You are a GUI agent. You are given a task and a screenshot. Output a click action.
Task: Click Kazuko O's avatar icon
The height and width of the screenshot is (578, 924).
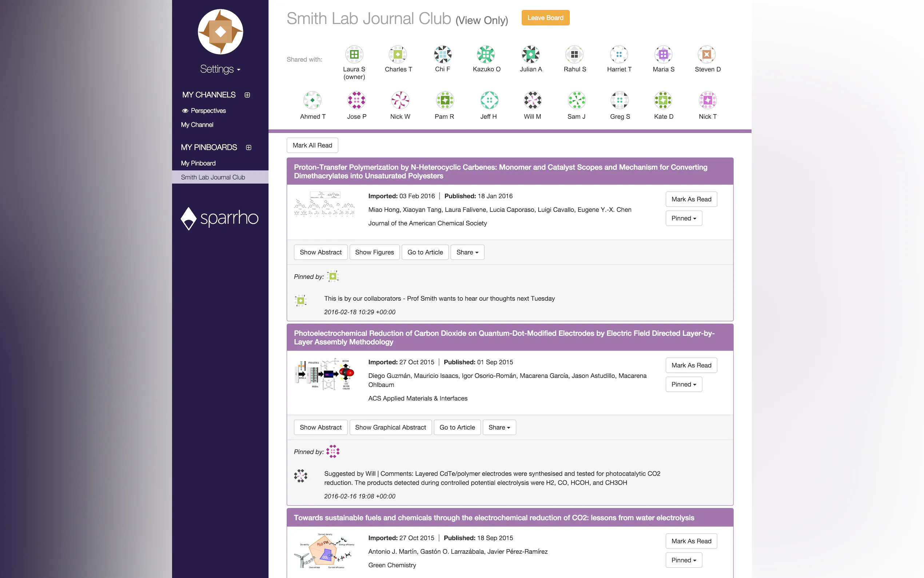click(486, 54)
